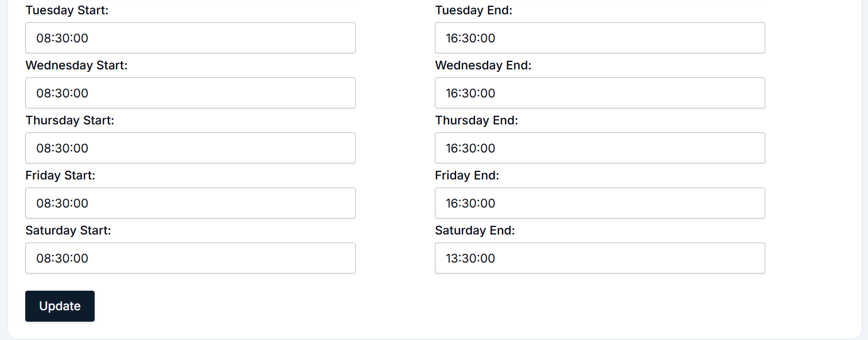Focus the Friday Start time input
This screenshot has width=868, height=340.
click(x=190, y=203)
